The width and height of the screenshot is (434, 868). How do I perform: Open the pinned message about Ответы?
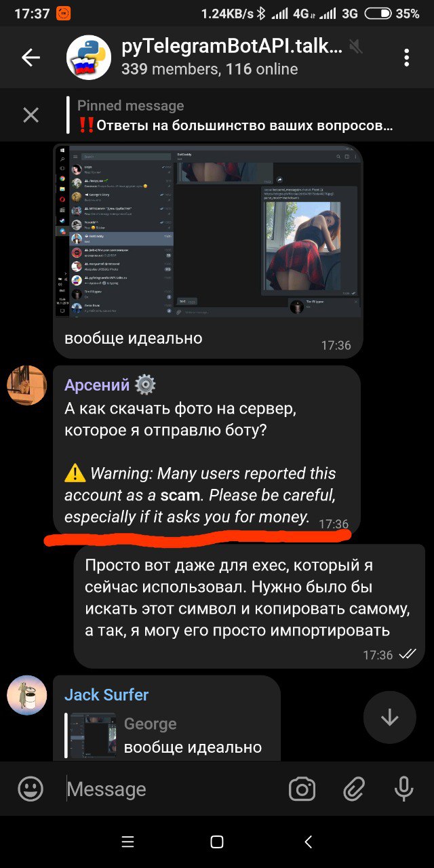[x=235, y=115]
